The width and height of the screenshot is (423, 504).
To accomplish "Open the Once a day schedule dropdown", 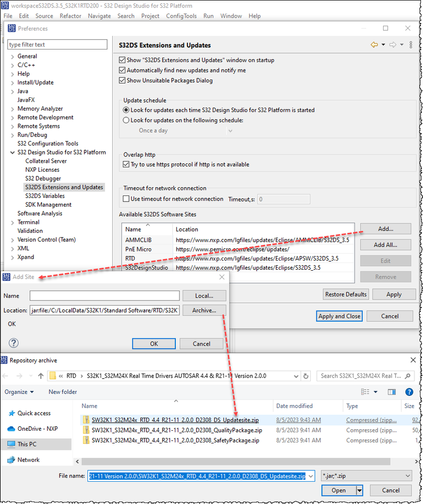I will tap(230, 131).
